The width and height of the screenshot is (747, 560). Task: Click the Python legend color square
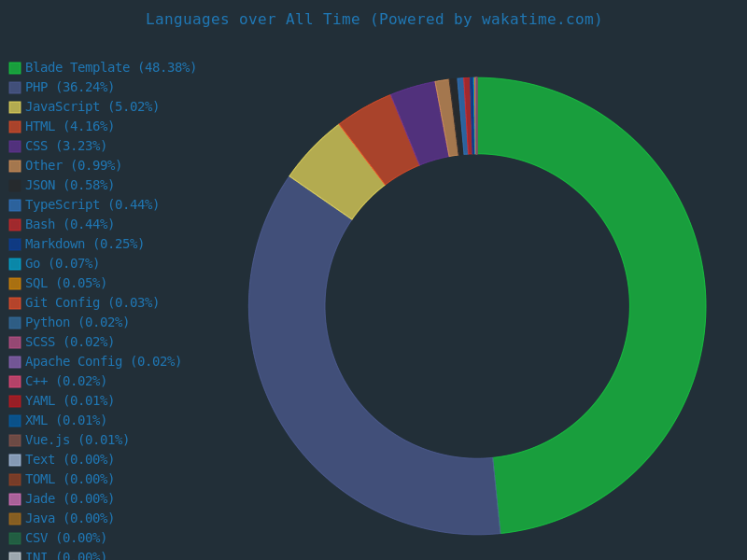(x=15, y=323)
